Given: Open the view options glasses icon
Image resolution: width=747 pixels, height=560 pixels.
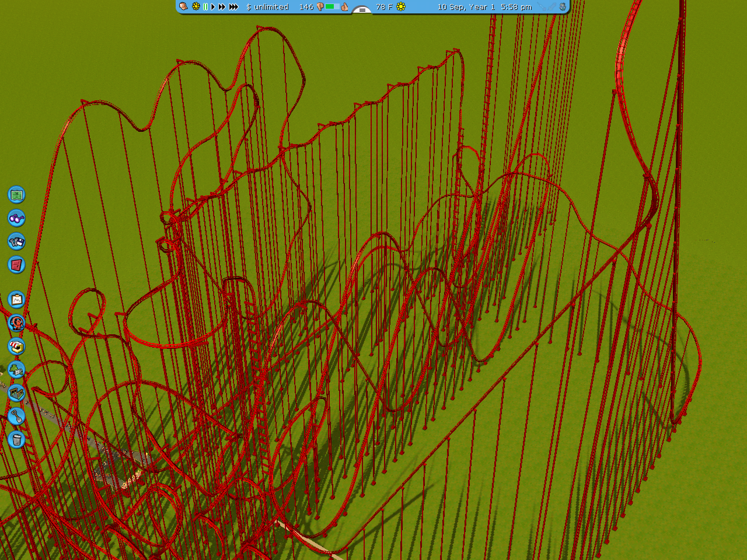Looking at the screenshot, I should coord(16,218).
